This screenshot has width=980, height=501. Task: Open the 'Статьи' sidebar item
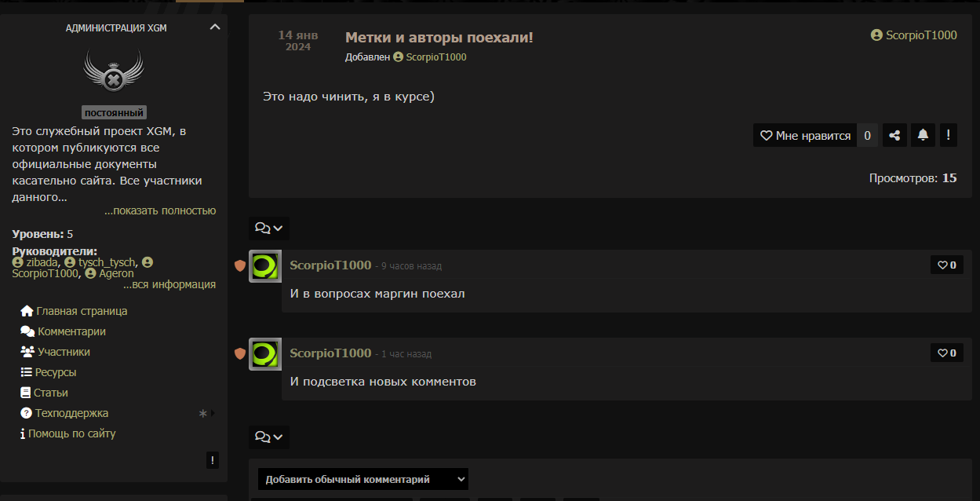pyautogui.click(x=44, y=393)
